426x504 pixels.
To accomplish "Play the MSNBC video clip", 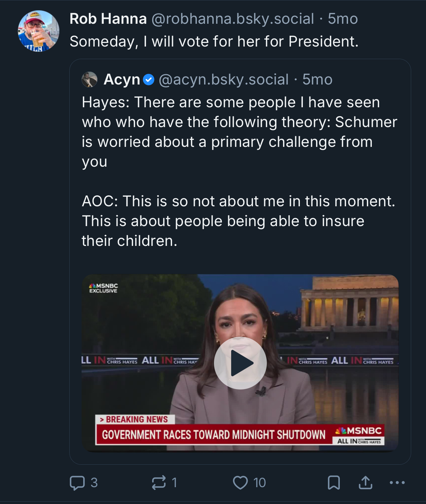I will point(240,363).
